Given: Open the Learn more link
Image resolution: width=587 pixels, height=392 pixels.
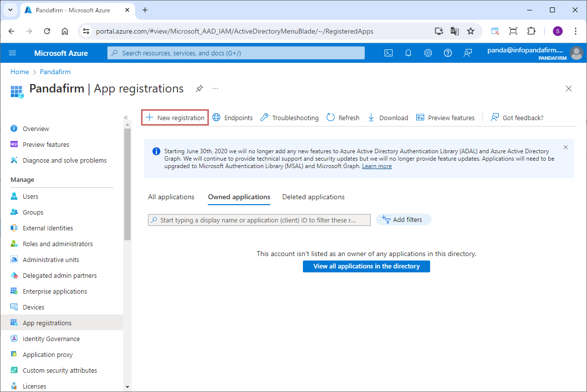Looking at the screenshot, I should [x=377, y=167].
